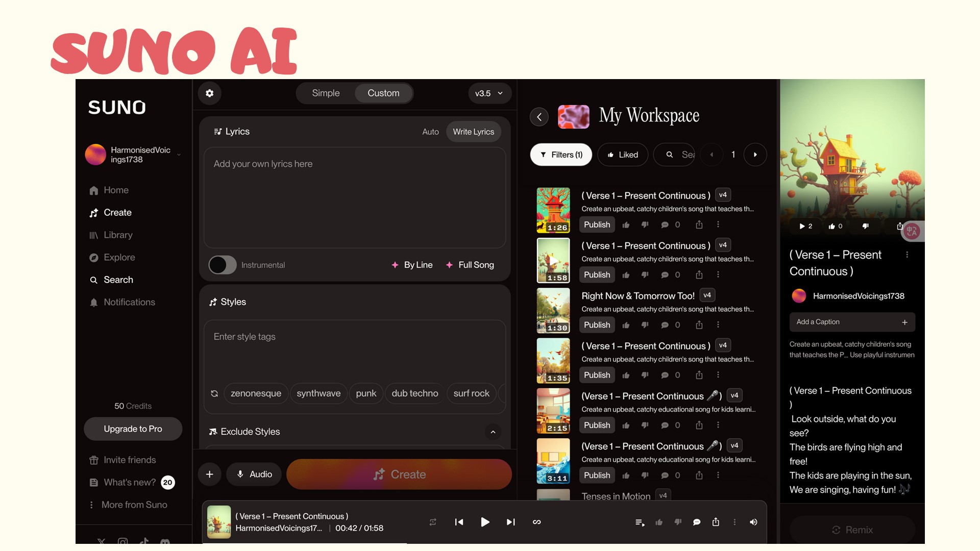Publish the song with duration 1:30
The width and height of the screenshot is (980, 551).
click(x=597, y=325)
